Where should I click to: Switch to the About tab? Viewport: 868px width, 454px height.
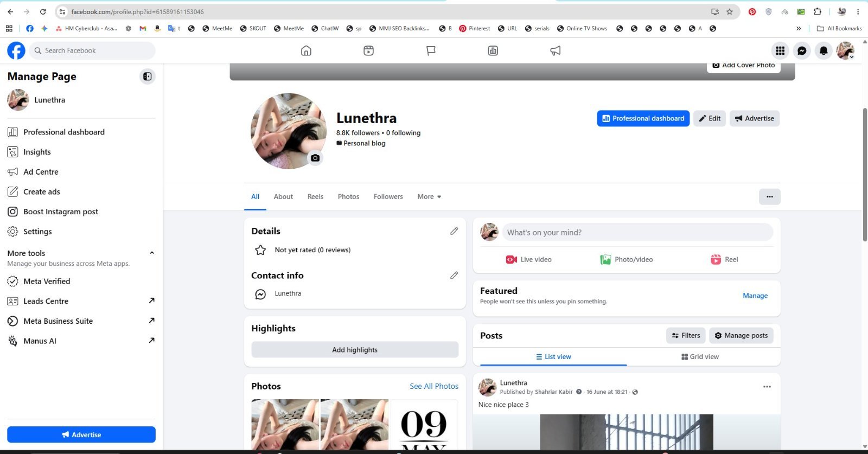(283, 197)
